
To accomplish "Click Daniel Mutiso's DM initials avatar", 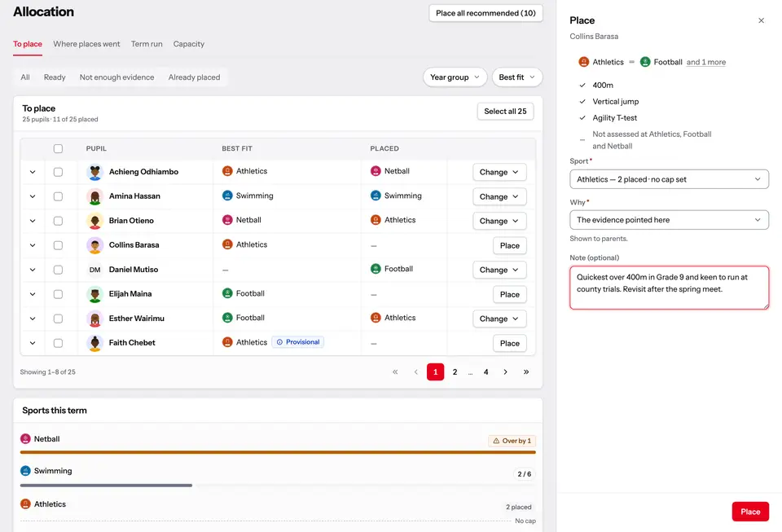I will click(94, 270).
